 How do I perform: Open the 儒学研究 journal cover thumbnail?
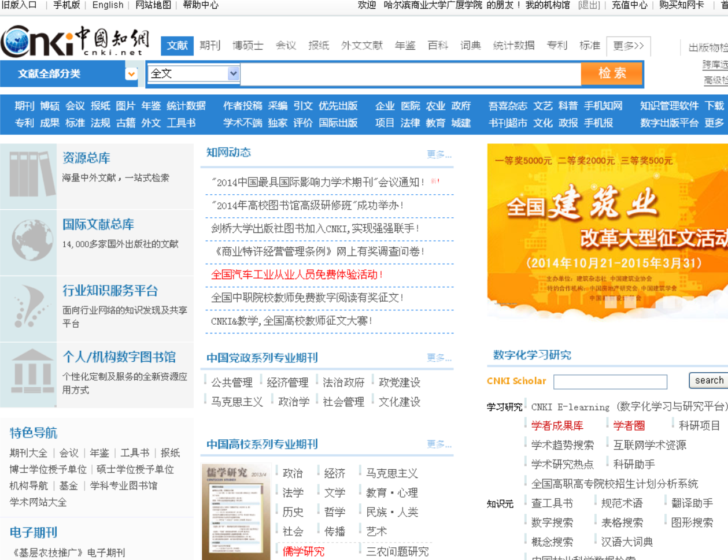click(x=236, y=511)
